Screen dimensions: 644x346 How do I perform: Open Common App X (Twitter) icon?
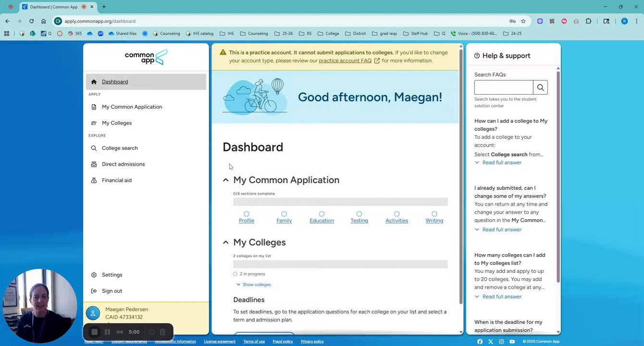click(491, 342)
